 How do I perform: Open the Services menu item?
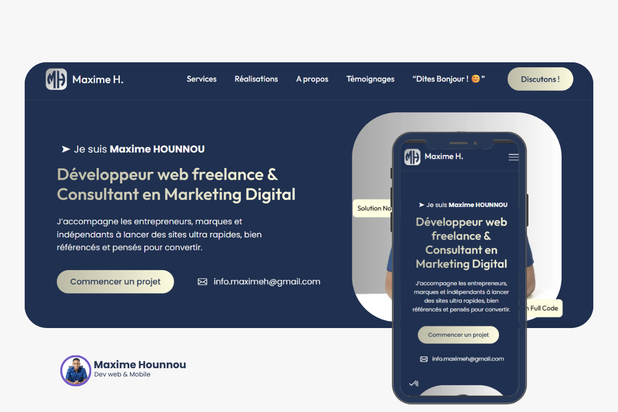201,79
